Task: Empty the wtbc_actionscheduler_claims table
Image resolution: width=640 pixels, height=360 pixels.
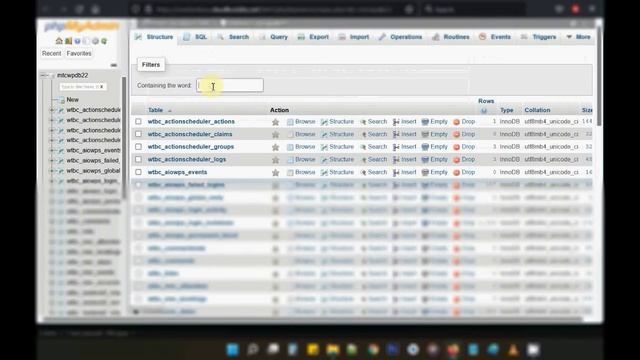Action: click(x=435, y=134)
